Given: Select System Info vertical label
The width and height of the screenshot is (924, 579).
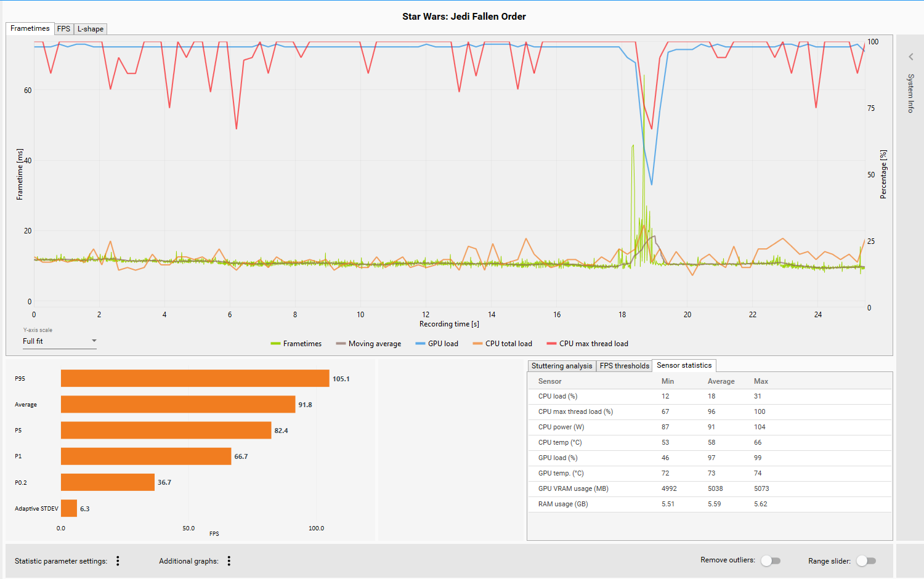Looking at the screenshot, I should pos(910,93).
